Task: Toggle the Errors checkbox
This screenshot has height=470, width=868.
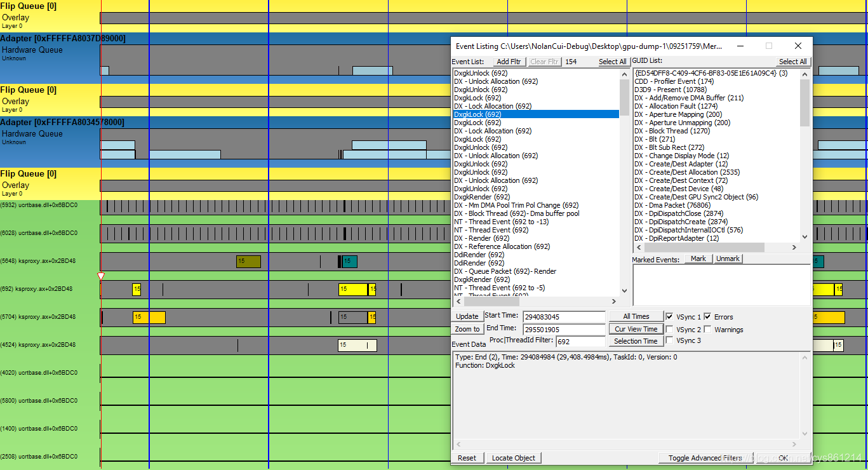Action: point(707,317)
